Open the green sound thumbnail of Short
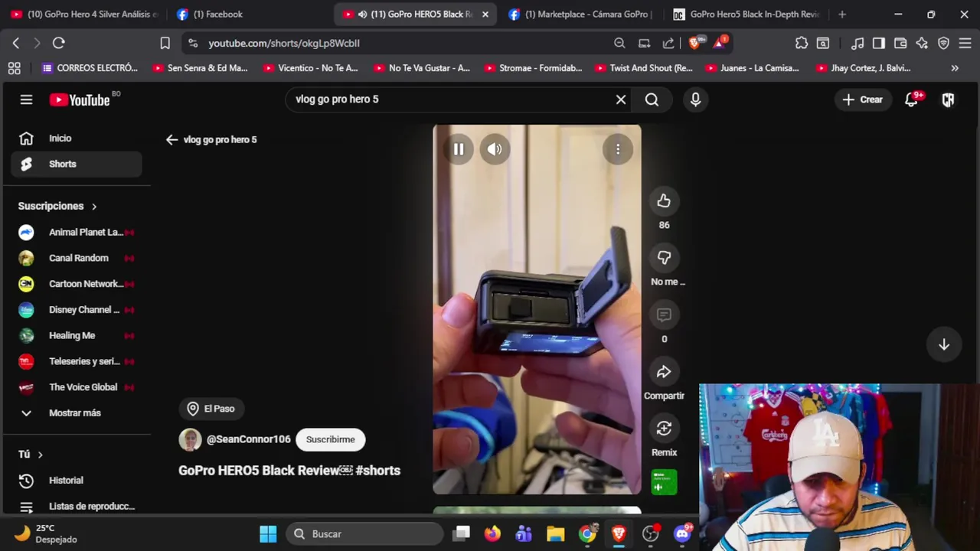This screenshot has height=551, width=980. [x=664, y=482]
